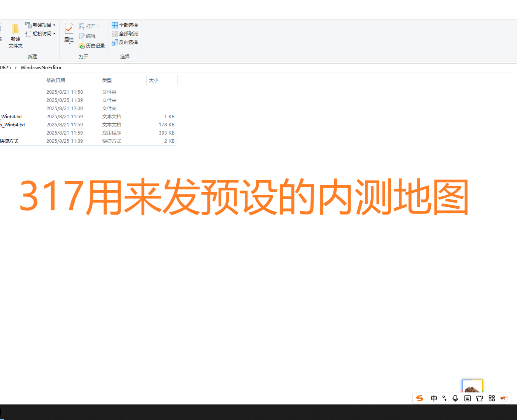The image size is (517, 420).
Task: Go to WindowsNoEditor in breadcrumb path
Action: coord(41,67)
